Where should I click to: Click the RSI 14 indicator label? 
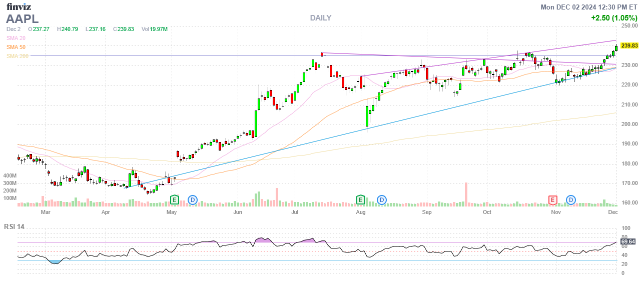coord(14,226)
